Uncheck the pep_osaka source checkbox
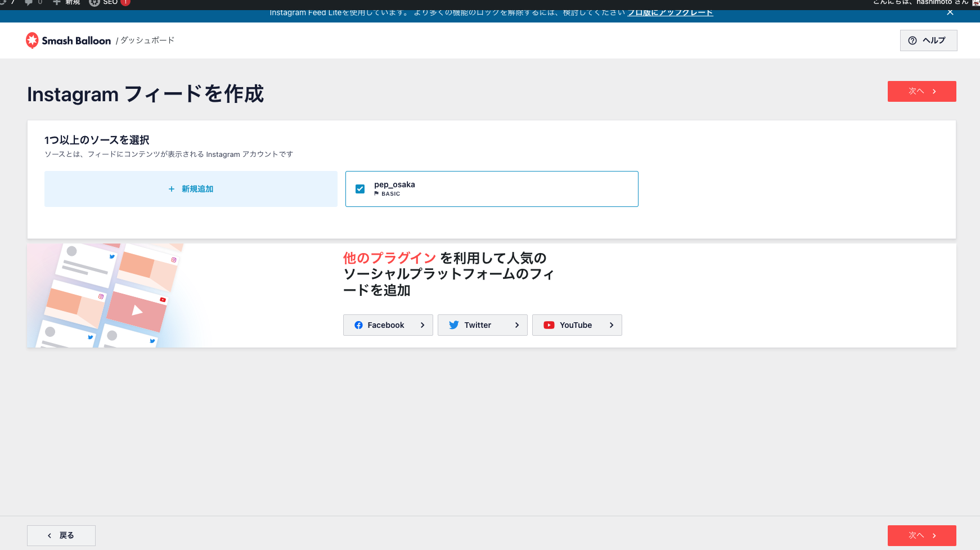 (360, 189)
